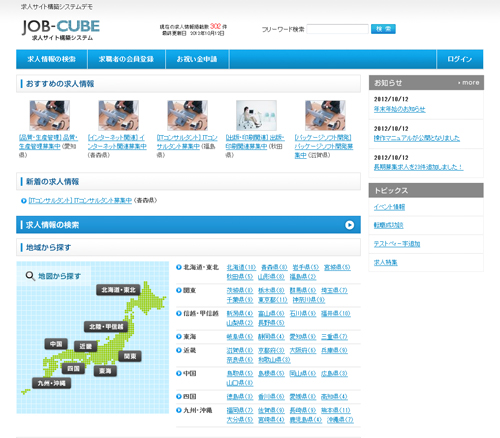Viewport: 500px width, 438px height.
Task: Open the ログイン menu item
Action: click(460, 59)
